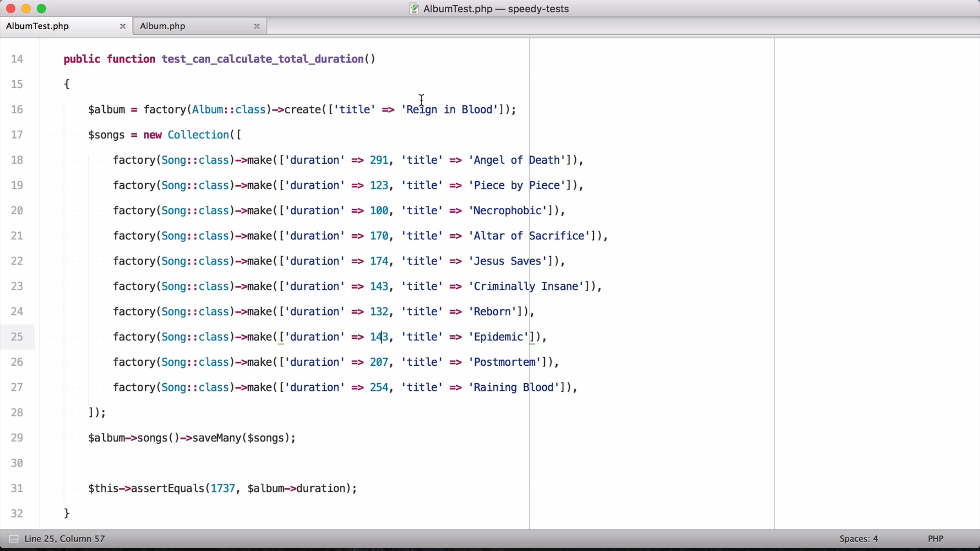Click the 'Epidemic' title string
Viewport: 980px width, 551px height.
click(x=498, y=337)
